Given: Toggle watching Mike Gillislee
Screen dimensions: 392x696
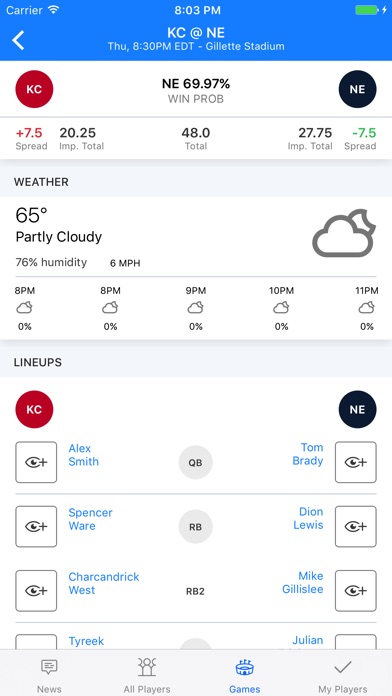Looking at the screenshot, I should click(x=356, y=591).
